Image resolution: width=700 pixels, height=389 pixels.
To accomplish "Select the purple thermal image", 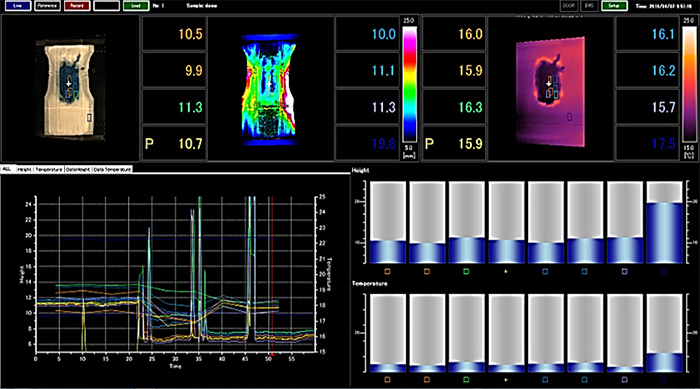I will [x=550, y=92].
